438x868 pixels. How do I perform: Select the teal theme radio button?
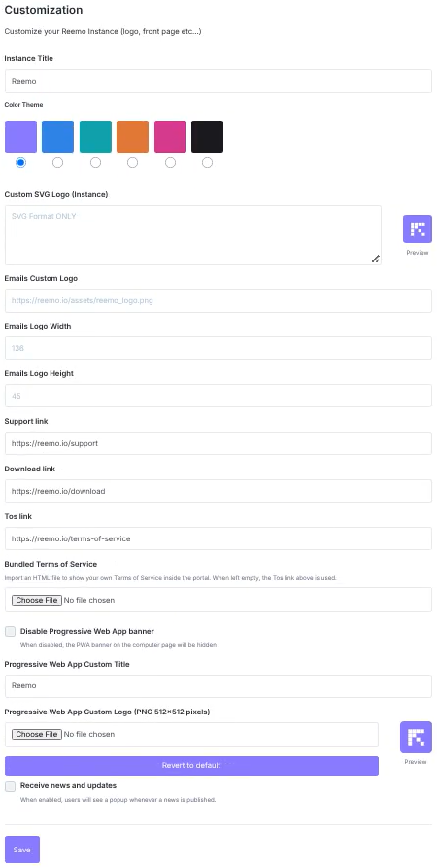click(x=96, y=162)
